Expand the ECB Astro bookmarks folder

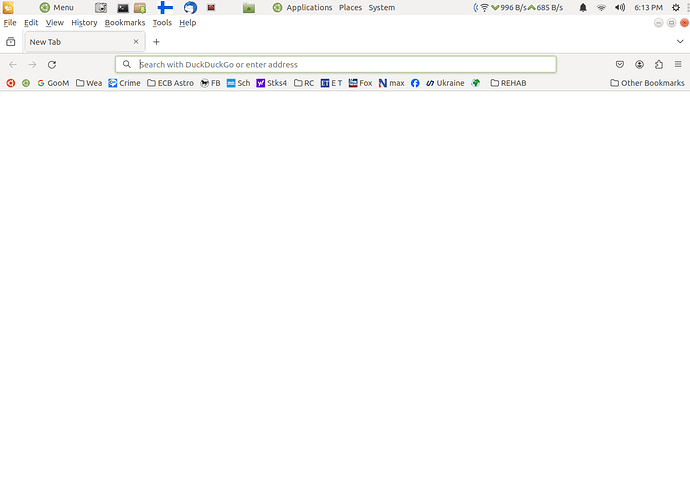click(x=170, y=83)
